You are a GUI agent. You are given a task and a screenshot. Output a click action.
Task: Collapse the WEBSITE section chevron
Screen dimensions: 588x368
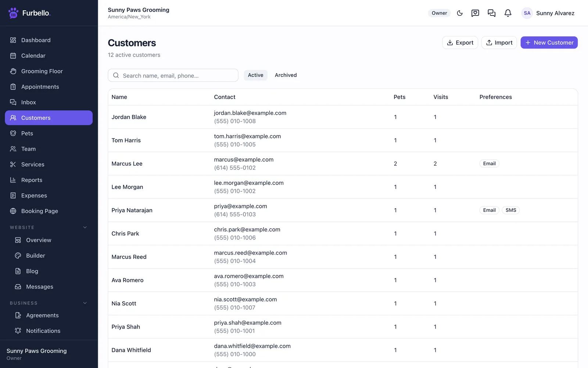click(85, 227)
